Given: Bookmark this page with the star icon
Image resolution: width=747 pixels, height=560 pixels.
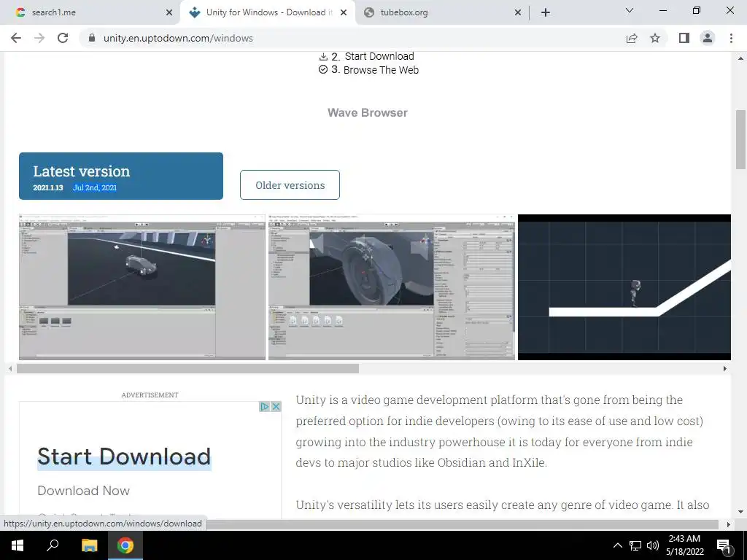Looking at the screenshot, I should click(655, 38).
